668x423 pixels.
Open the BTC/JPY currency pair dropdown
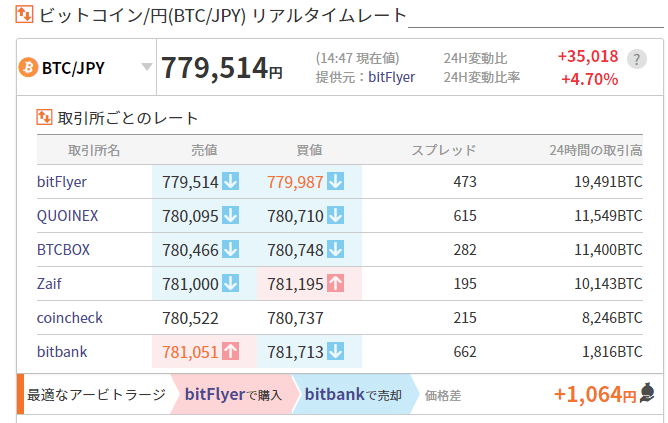pyautogui.click(x=147, y=68)
